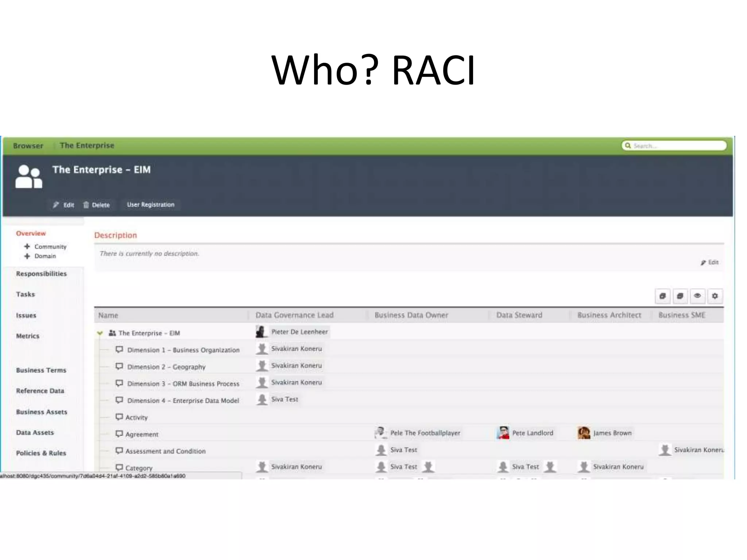
Task: Open the Activity domain row
Action: [x=136, y=417]
